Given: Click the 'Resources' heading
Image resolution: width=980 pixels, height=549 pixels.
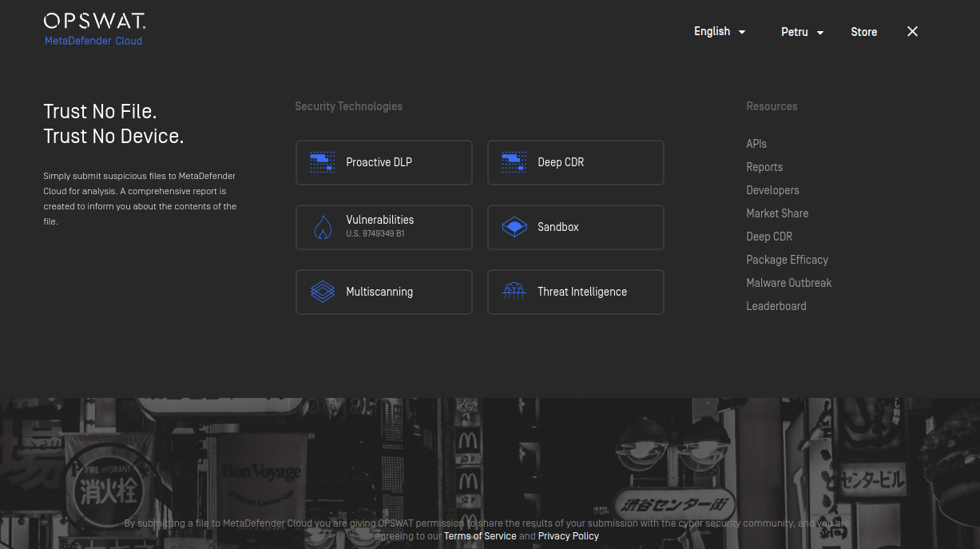Looking at the screenshot, I should click(x=772, y=106).
